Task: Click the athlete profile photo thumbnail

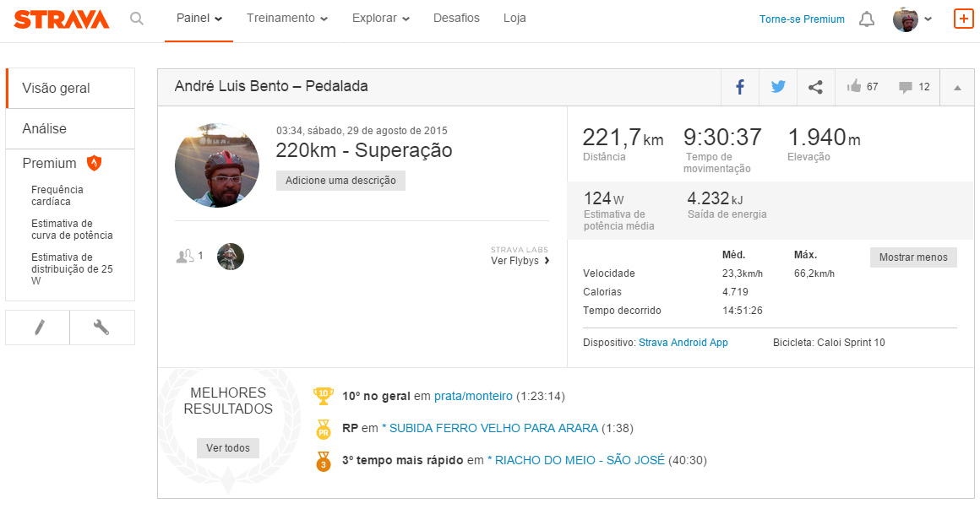Action: point(217,165)
